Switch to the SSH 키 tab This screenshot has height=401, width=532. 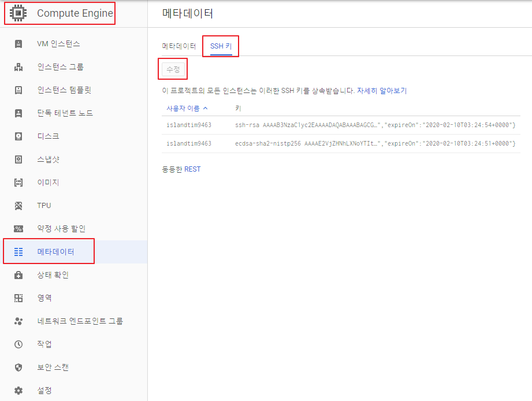221,46
